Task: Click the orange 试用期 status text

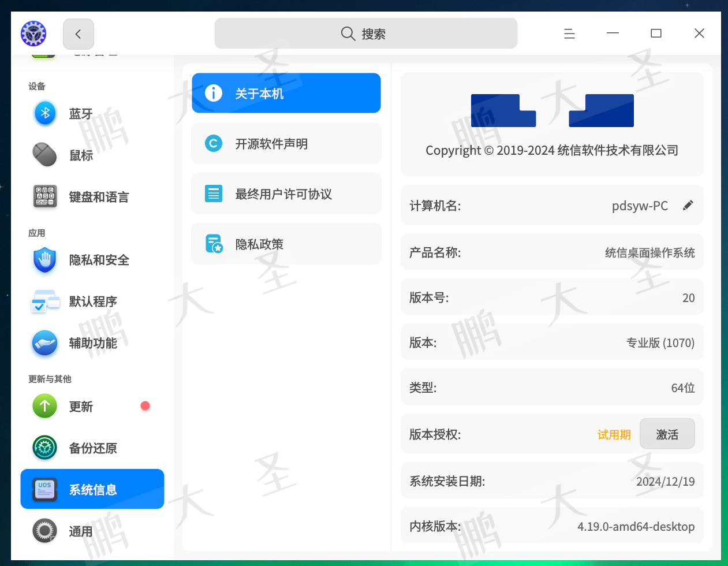Action: coord(614,434)
